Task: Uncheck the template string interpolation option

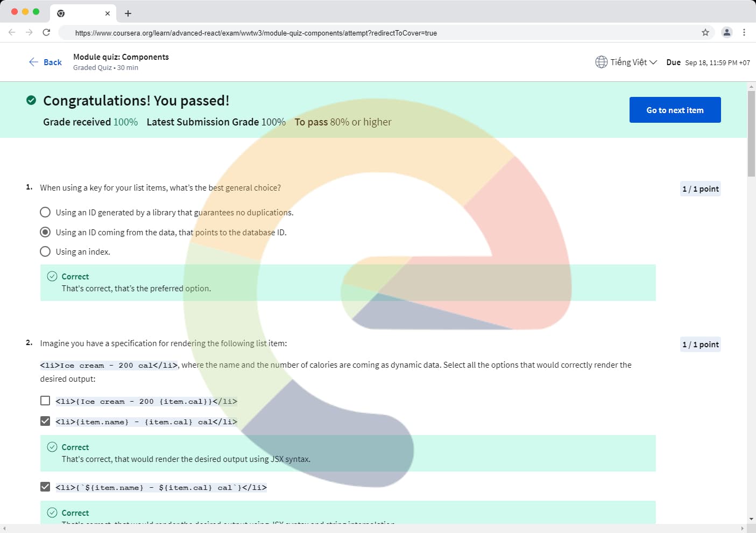Action: 45,487
